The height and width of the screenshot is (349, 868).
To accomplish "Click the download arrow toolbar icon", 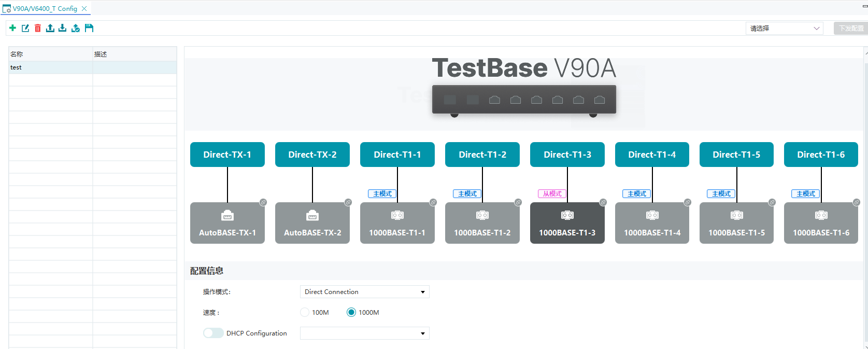I will pos(62,28).
